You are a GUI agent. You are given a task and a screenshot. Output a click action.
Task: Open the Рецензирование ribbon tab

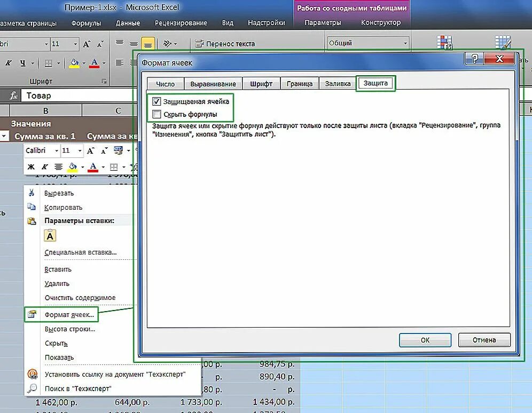(181, 23)
